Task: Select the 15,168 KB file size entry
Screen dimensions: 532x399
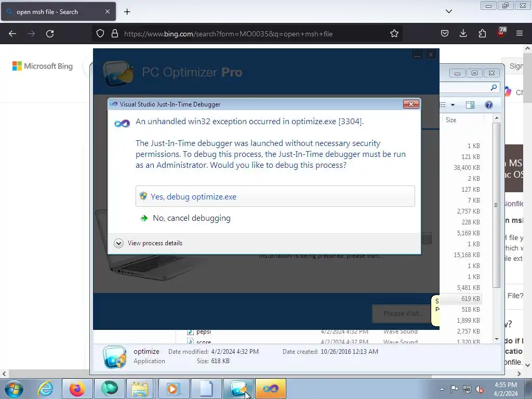Action: (467, 255)
